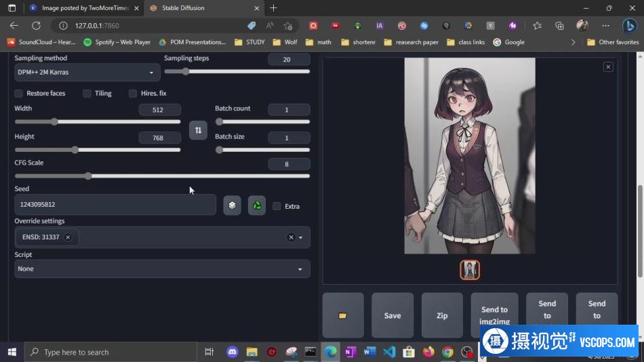
Task: Click the Height slider
Action: pyautogui.click(x=98, y=150)
